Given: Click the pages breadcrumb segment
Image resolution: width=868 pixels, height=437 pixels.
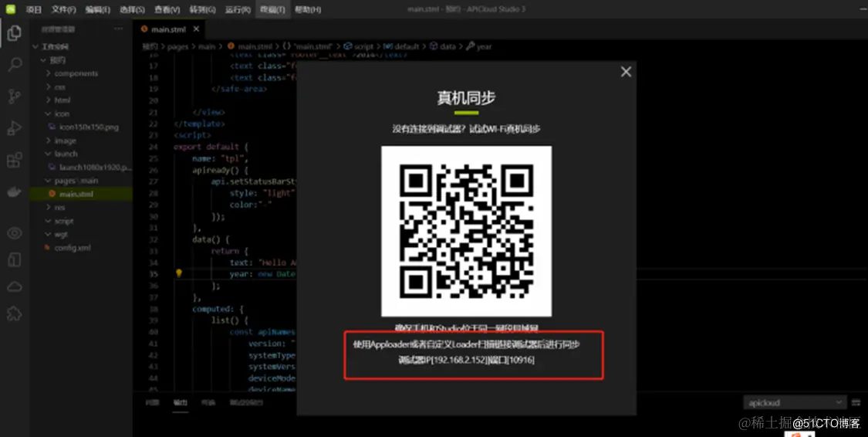Looking at the screenshot, I should click(178, 46).
